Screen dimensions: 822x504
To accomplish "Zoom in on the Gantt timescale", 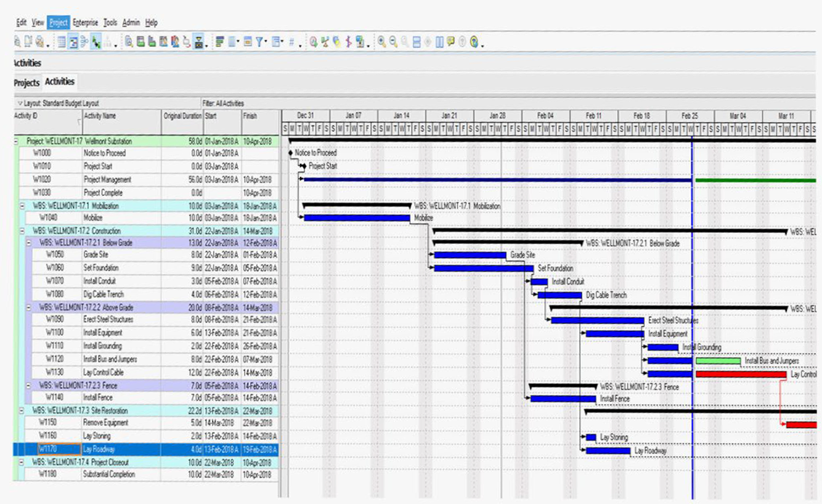I will 382,43.
